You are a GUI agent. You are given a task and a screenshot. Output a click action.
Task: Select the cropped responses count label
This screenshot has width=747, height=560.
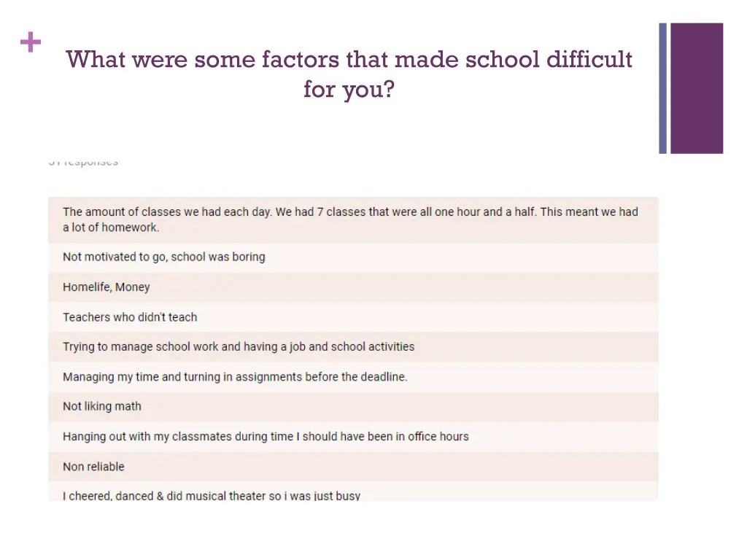pyautogui.click(x=83, y=162)
